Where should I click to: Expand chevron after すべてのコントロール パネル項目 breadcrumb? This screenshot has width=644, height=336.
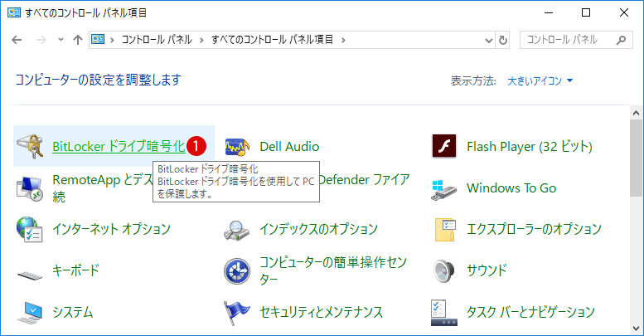tap(343, 40)
